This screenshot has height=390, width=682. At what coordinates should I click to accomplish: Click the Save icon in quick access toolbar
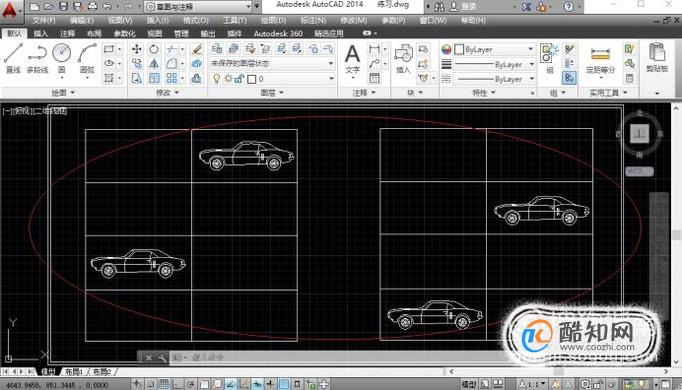[63, 7]
